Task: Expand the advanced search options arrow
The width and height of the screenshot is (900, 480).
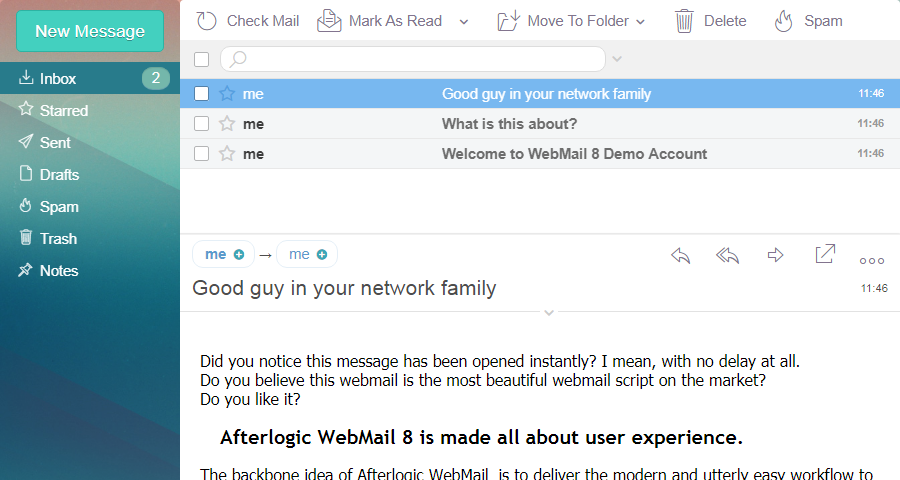Action: point(617,59)
